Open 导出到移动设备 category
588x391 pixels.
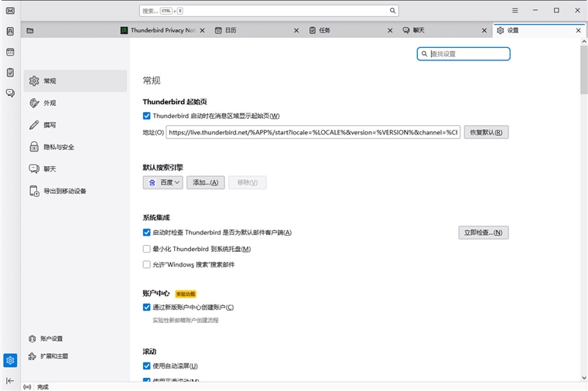tap(75, 191)
